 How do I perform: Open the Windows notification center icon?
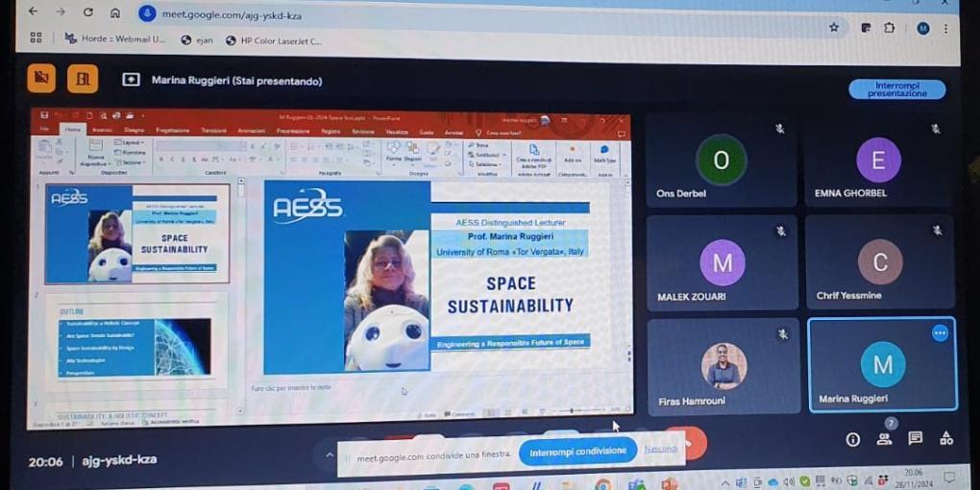point(950,477)
